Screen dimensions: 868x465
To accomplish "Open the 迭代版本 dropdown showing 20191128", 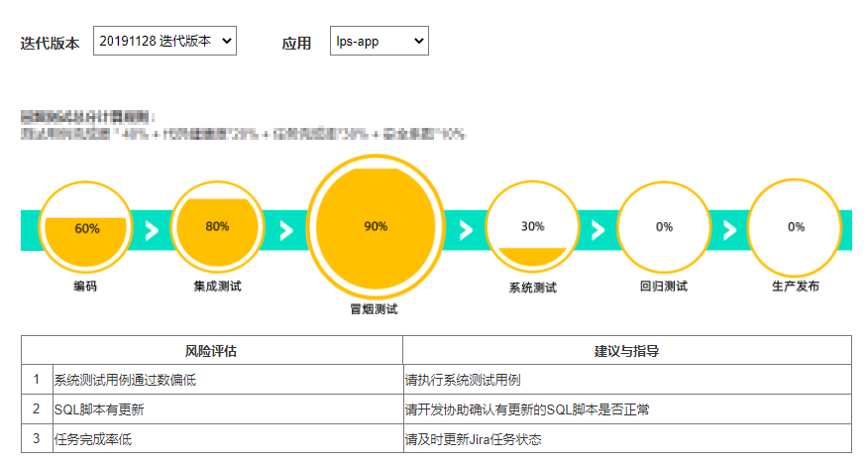I will 164,41.
